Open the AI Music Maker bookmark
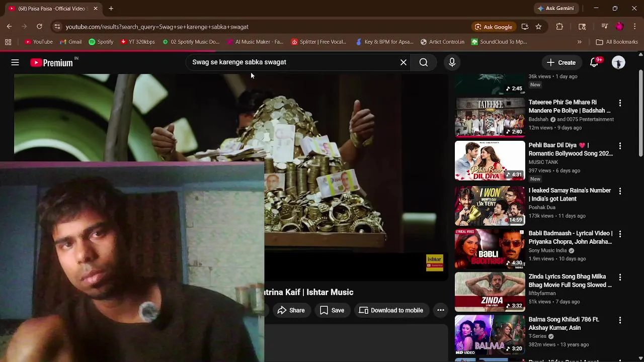The height and width of the screenshot is (362, 644). coord(255,42)
